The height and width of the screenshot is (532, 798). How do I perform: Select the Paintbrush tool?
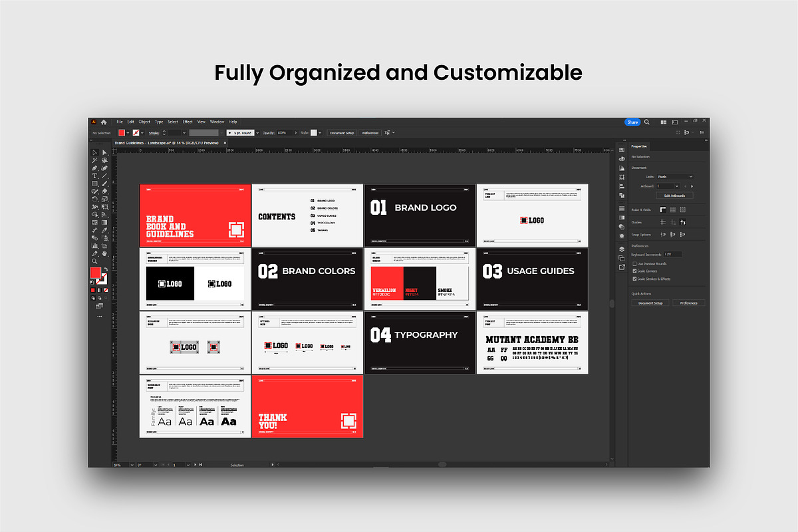coord(104,184)
